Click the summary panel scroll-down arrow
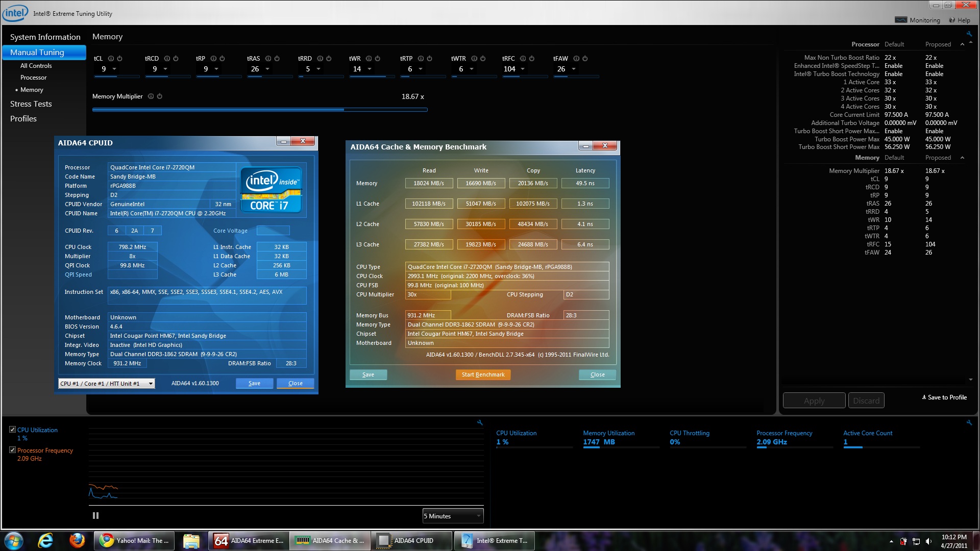The image size is (980, 551). 970,380
